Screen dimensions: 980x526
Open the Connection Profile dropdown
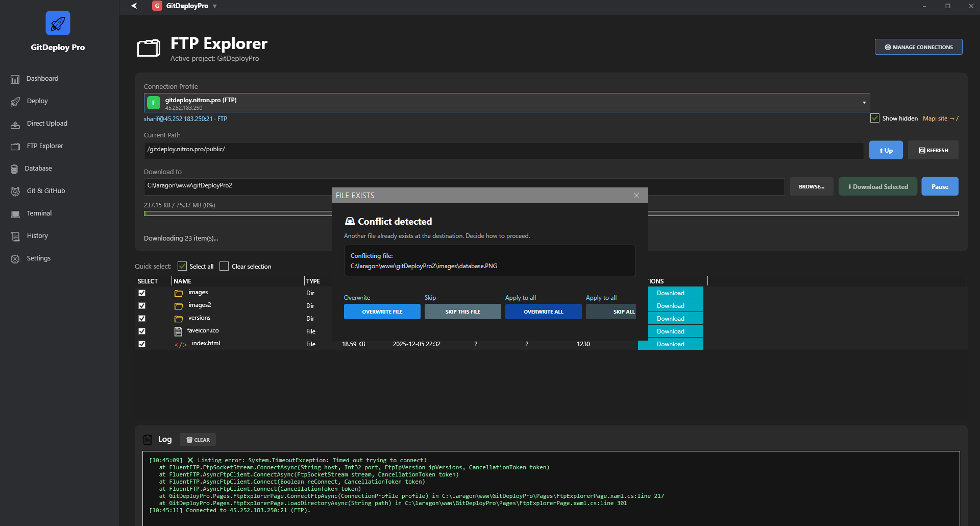[863, 102]
